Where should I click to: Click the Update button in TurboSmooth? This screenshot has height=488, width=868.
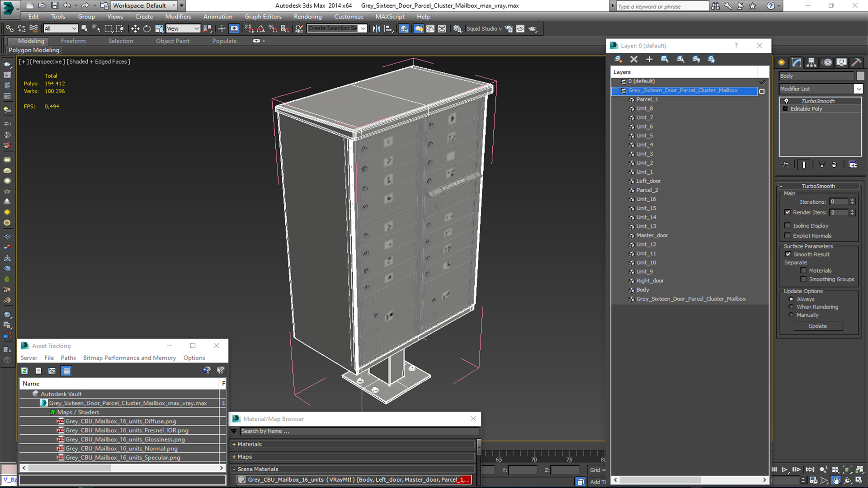tap(818, 326)
